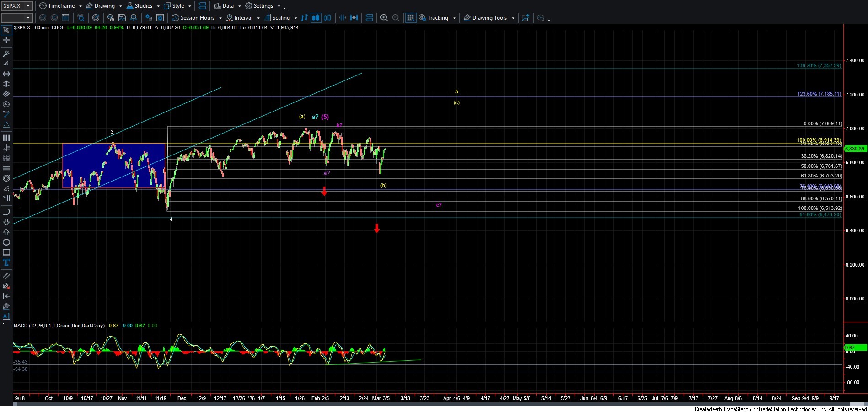Open the Studies menu

click(x=143, y=6)
